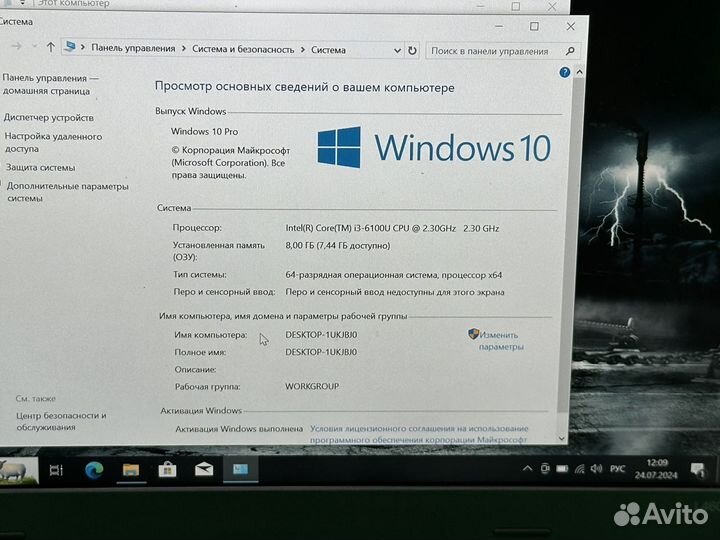Click the Система breadcrumb
The height and width of the screenshot is (540, 720).
pos(328,50)
